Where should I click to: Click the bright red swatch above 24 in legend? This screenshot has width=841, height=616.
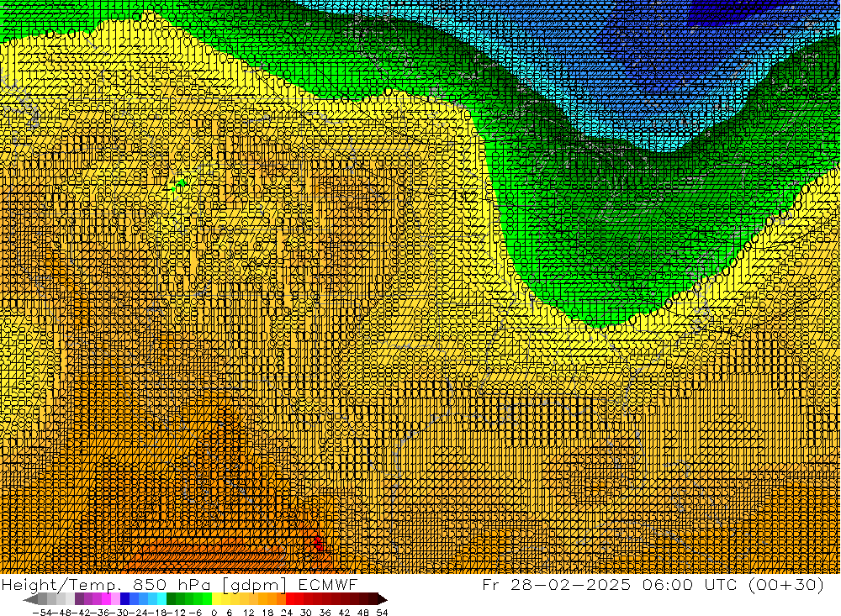(291, 599)
